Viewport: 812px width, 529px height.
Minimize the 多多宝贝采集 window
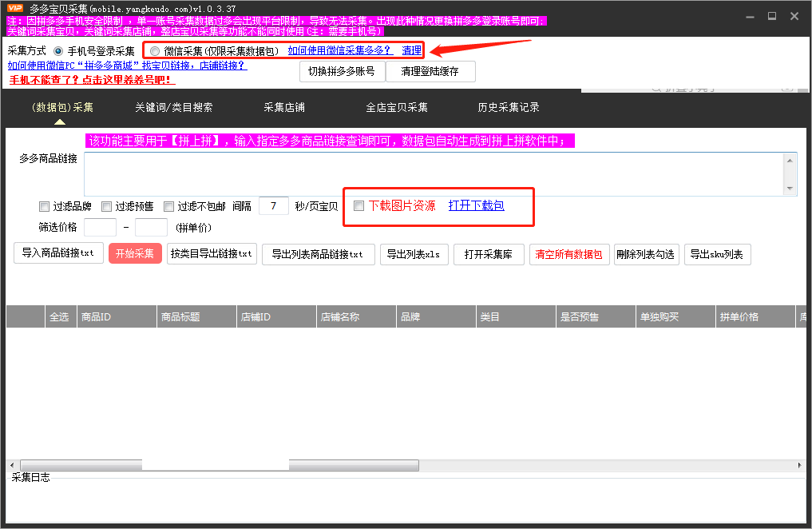[750, 17]
